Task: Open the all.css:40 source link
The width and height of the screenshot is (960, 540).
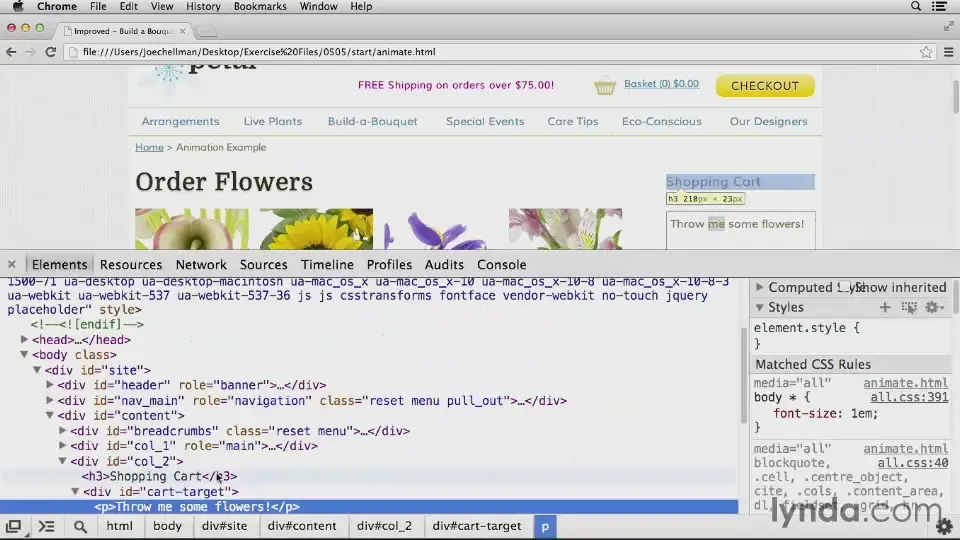Action: pos(913,463)
